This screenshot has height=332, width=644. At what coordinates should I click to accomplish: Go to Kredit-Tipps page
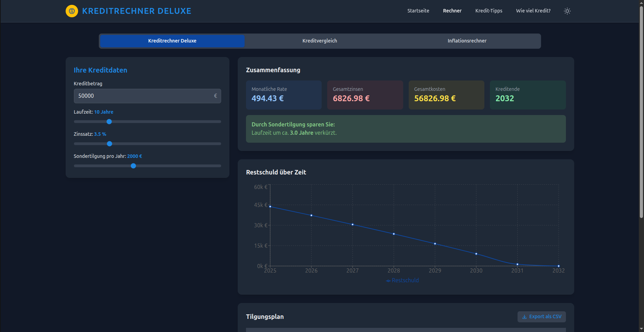[x=489, y=11]
